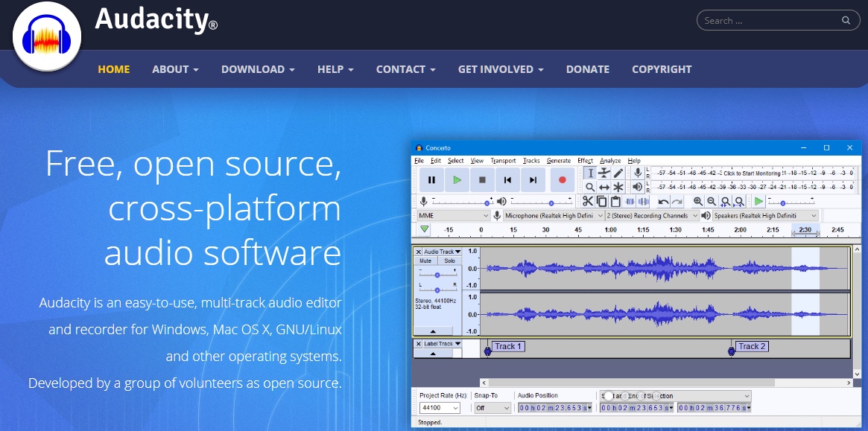The height and width of the screenshot is (431, 868).
Task: Select the Multi-Tool asterisk icon
Action: [618, 187]
